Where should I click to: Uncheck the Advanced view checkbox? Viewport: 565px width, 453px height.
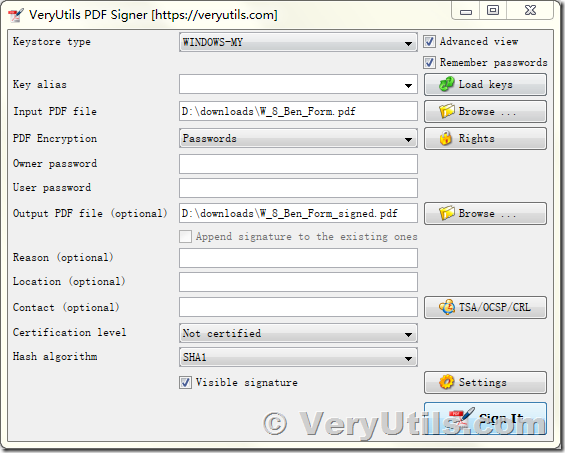click(x=429, y=41)
